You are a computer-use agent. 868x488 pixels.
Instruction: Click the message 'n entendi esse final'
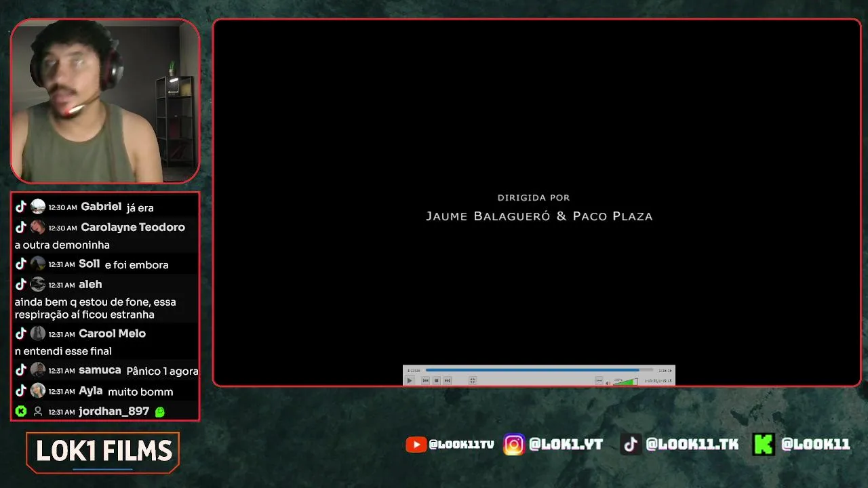[x=63, y=351]
